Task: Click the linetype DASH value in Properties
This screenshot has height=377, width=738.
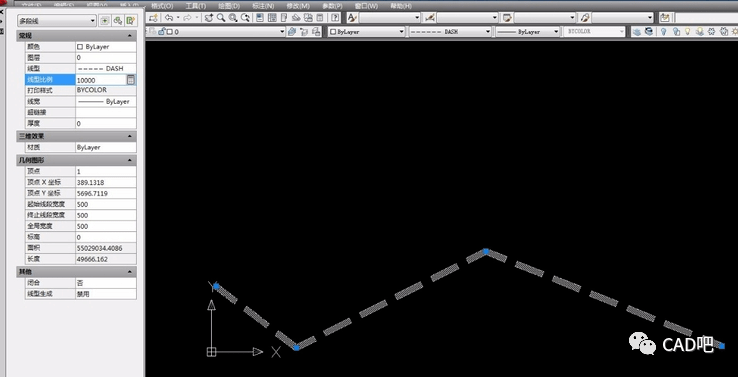Action: 106,69
